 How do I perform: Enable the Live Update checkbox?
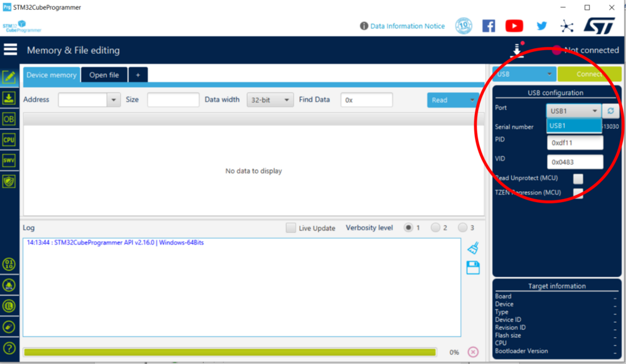coord(291,228)
